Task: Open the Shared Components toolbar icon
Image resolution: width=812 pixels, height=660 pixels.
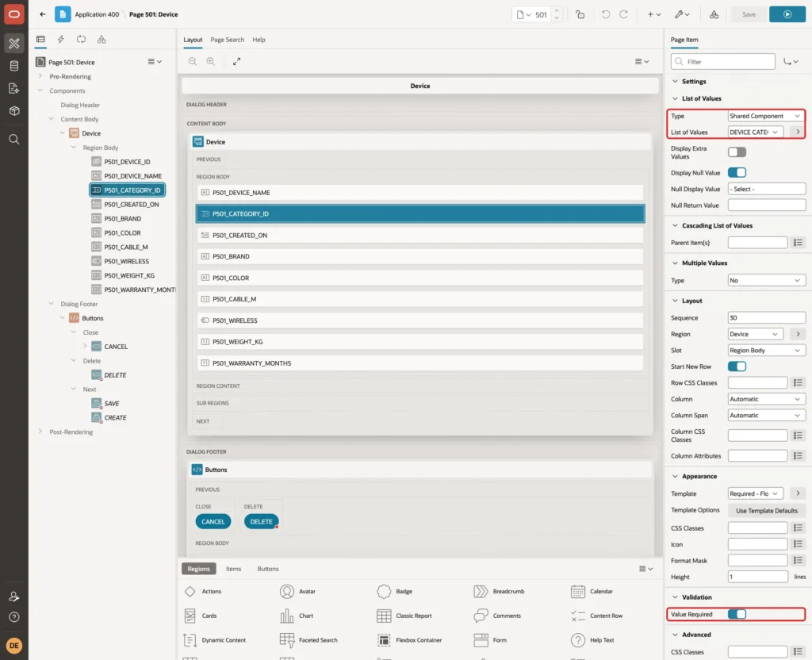Action: coord(714,14)
